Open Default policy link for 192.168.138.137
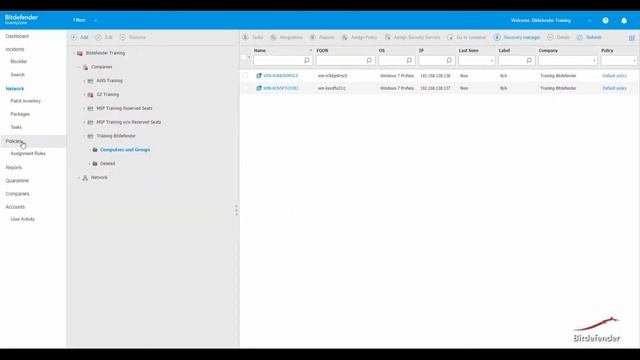This screenshot has width=640, height=360. coord(614,88)
